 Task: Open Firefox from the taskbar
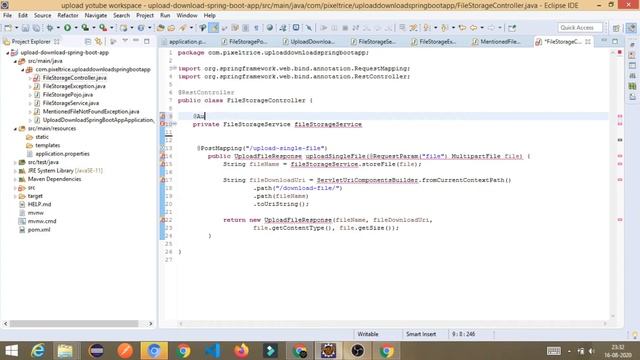point(241,351)
